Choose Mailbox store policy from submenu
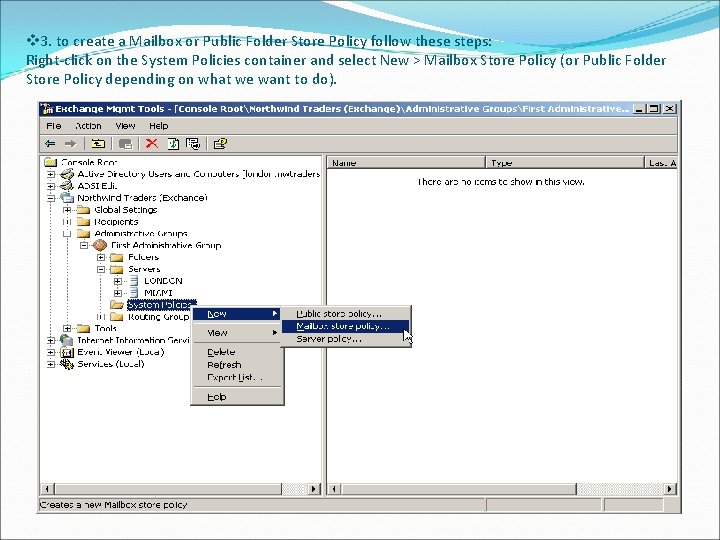The width and height of the screenshot is (720, 540). (345, 326)
